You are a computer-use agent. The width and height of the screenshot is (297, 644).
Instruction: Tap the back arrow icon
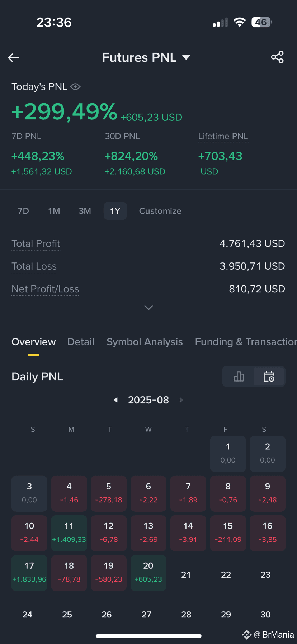tap(14, 57)
